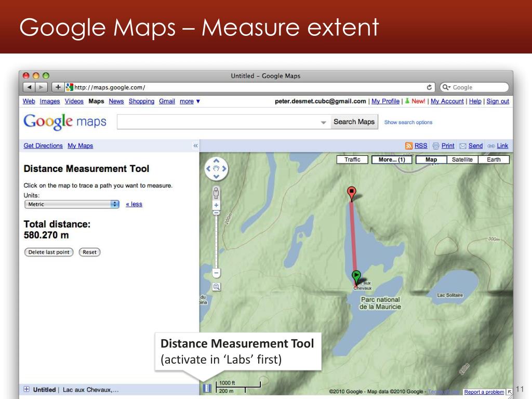Click the Reset button
Image resolution: width=532 pixels, height=399 pixels.
tap(89, 252)
